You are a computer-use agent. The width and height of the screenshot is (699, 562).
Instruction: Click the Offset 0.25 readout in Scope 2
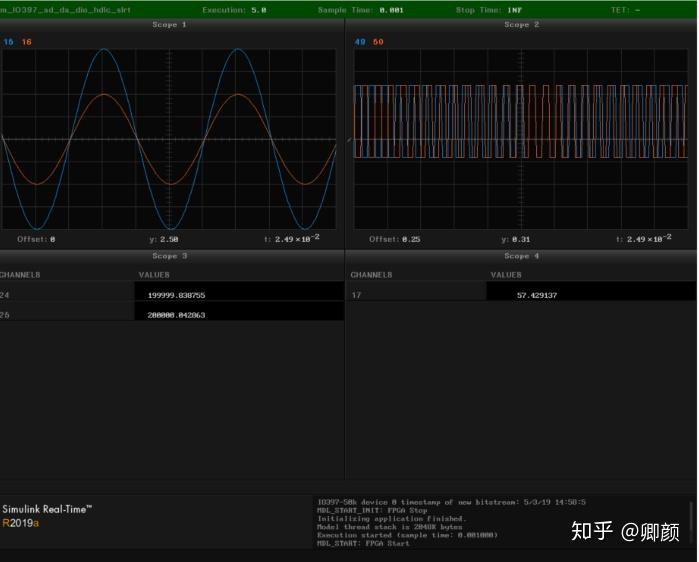coord(393,239)
